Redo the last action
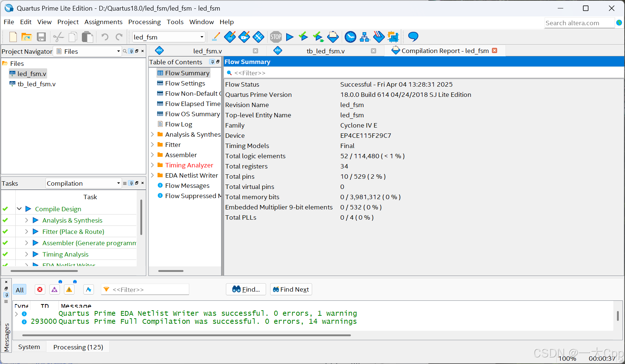Viewport: 625px width, 364px height. click(x=119, y=37)
